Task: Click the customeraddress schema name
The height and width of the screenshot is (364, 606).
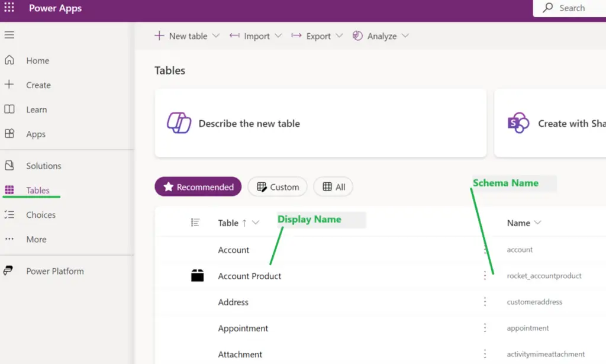Action: pos(534,302)
